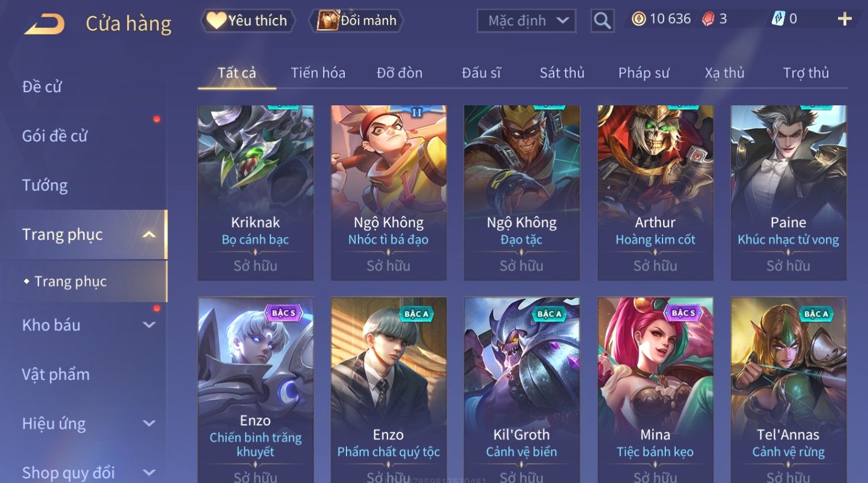Open the search magnifier icon
The width and height of the screenshot is (868, 483).
[602, 21]
